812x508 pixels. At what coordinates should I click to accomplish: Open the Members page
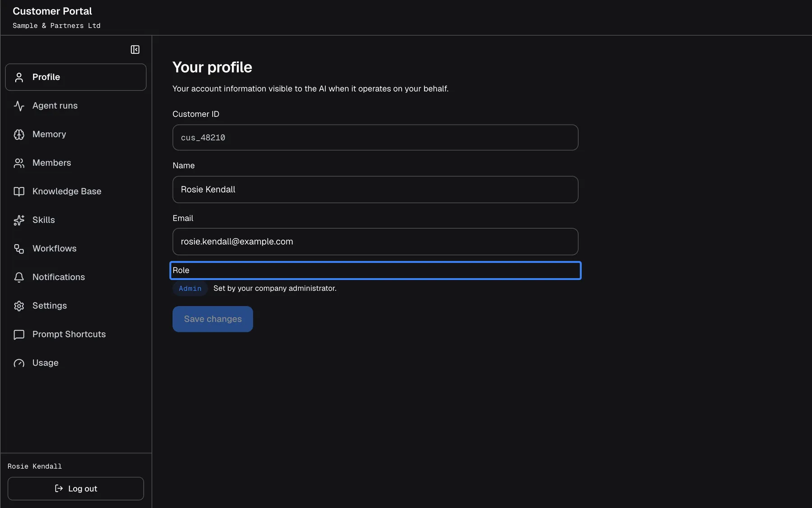point(76,163)
